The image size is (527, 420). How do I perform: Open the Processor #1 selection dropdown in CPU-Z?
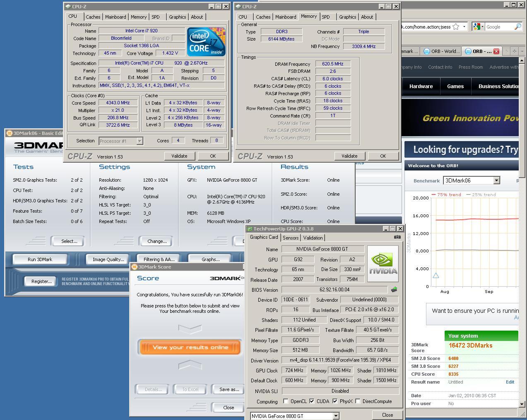(140, 141)
